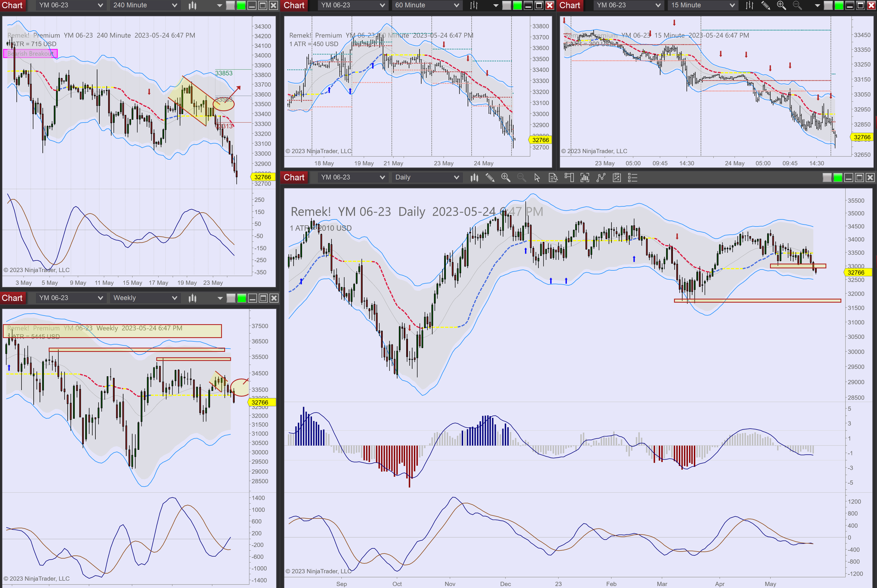The height and width of the screenshot is (588, 877).
Task: Click Zoom In on 15 Minute chart
Action: point(781,5)
